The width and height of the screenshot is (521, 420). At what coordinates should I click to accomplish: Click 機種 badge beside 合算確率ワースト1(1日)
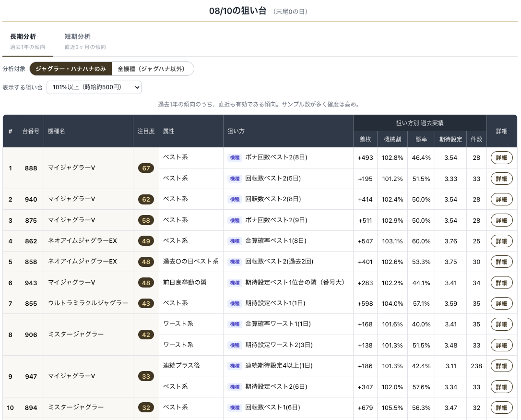(235, 324)
